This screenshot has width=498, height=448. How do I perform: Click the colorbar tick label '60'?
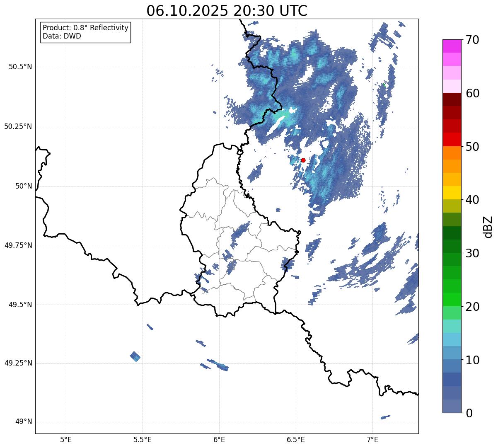[x=472, y=93]
